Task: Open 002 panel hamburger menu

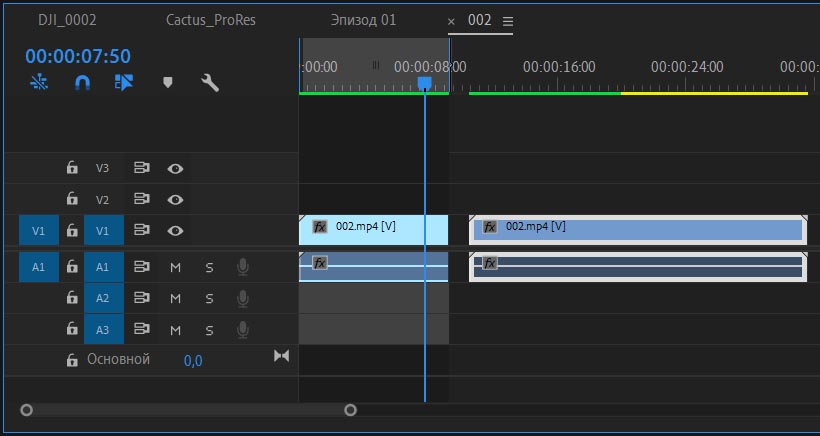Action: point(508,21)
